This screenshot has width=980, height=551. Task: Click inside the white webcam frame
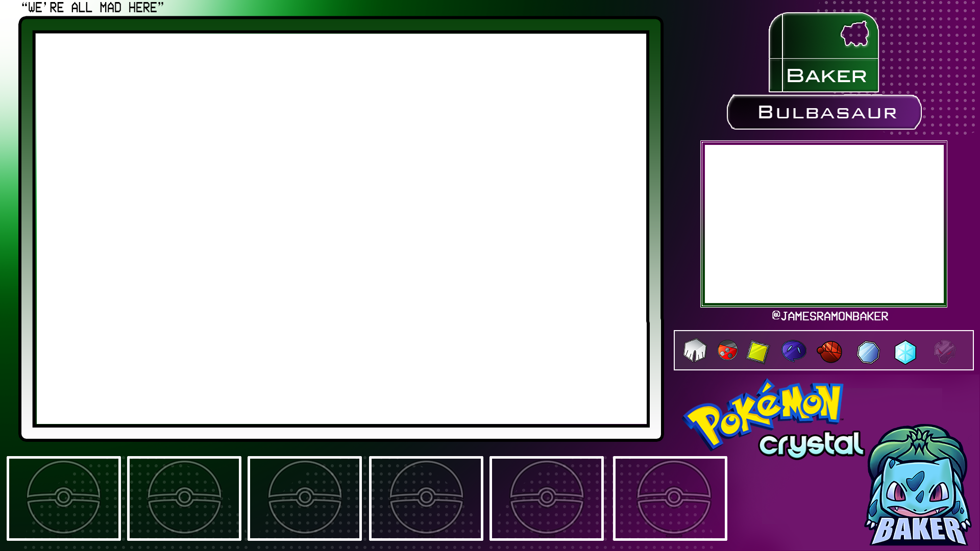(x=824, y=224)
